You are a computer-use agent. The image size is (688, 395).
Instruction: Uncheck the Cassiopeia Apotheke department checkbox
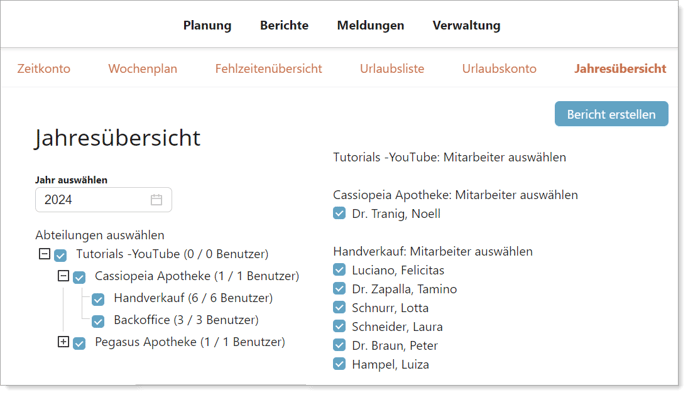[x=79, y=277]
